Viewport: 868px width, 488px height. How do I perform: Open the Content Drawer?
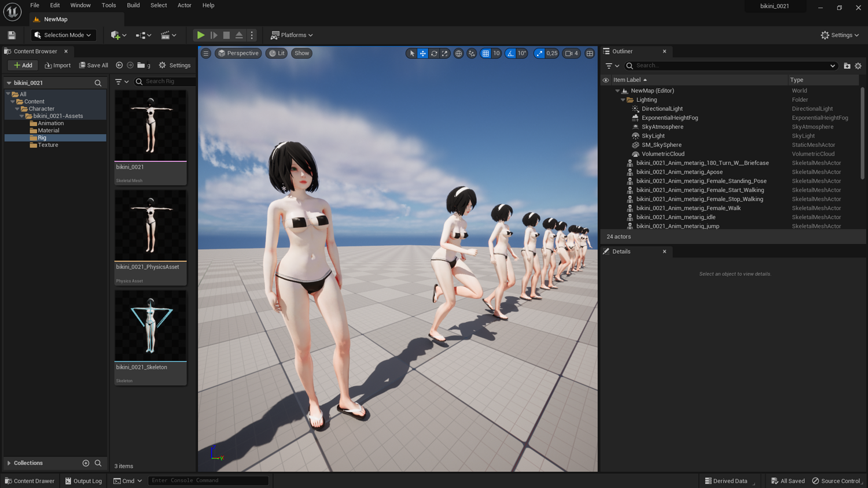[30, 481]
